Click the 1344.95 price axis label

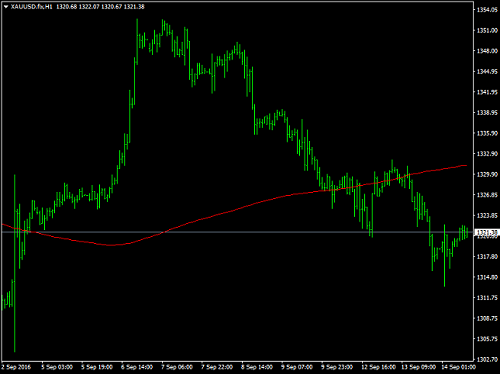point(487,72)
